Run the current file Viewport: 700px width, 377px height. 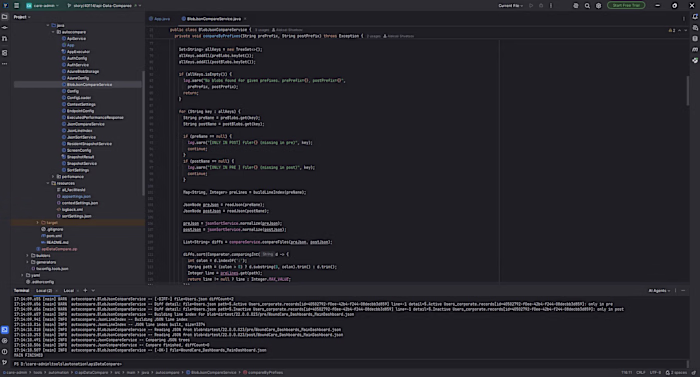[531, 5]
